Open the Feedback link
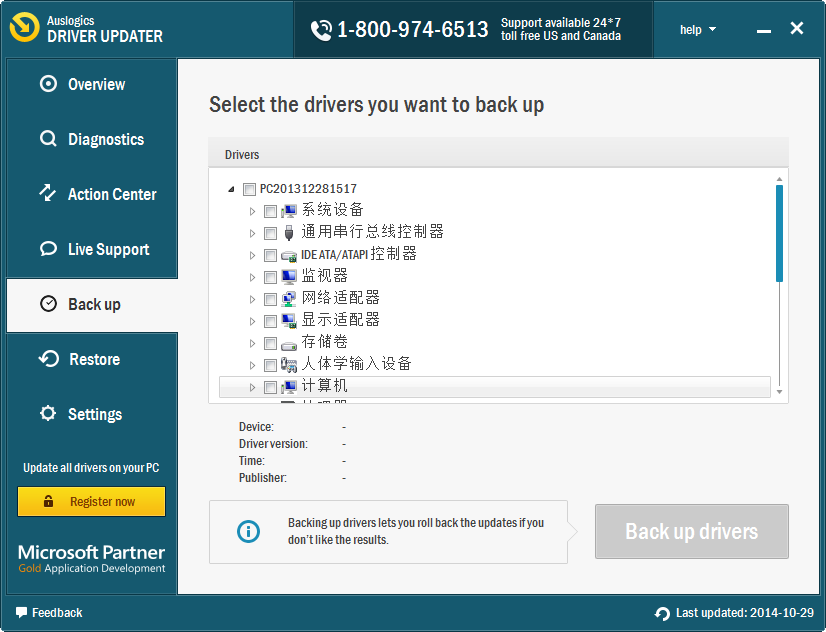826x632 pixels. click(49, 613)
